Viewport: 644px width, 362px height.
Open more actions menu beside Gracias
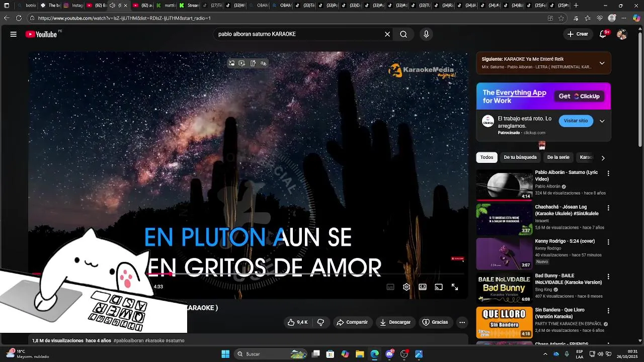(462, 322)
